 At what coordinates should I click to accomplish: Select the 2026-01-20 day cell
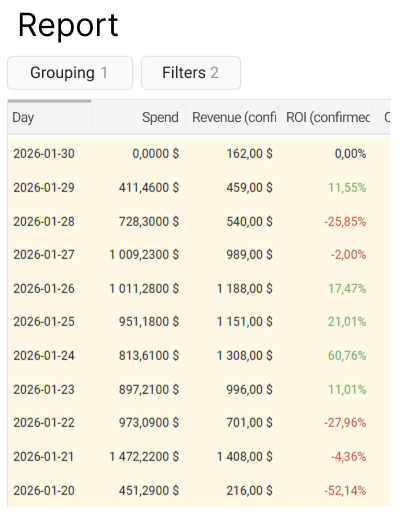[44, 491]
